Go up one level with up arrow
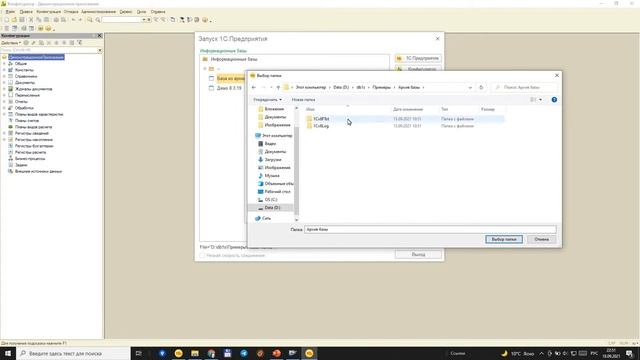 tap(278, 87)
